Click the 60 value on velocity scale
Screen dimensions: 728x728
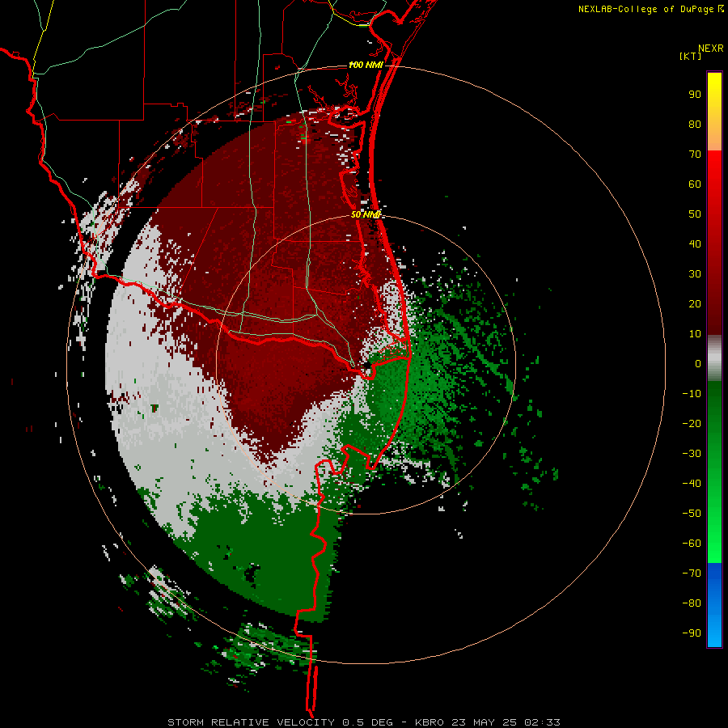tap(695, 184)
